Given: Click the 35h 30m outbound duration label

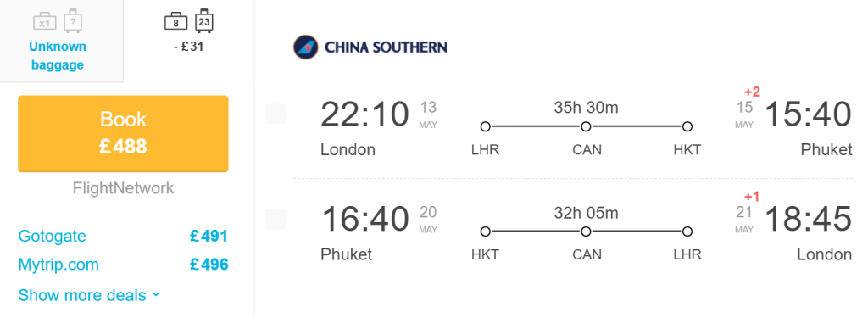Looking at the screenshot, I should 587,108.
